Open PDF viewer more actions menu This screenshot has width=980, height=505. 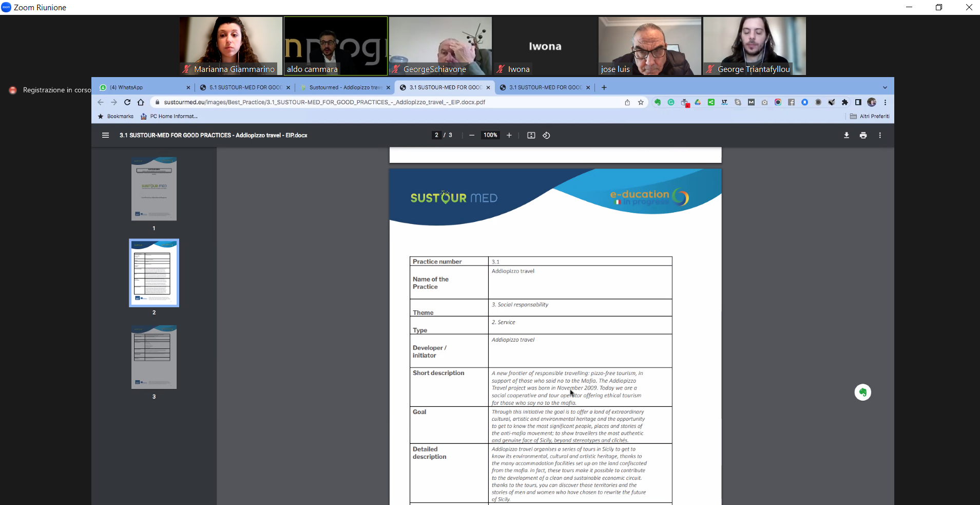coord(880,135)
